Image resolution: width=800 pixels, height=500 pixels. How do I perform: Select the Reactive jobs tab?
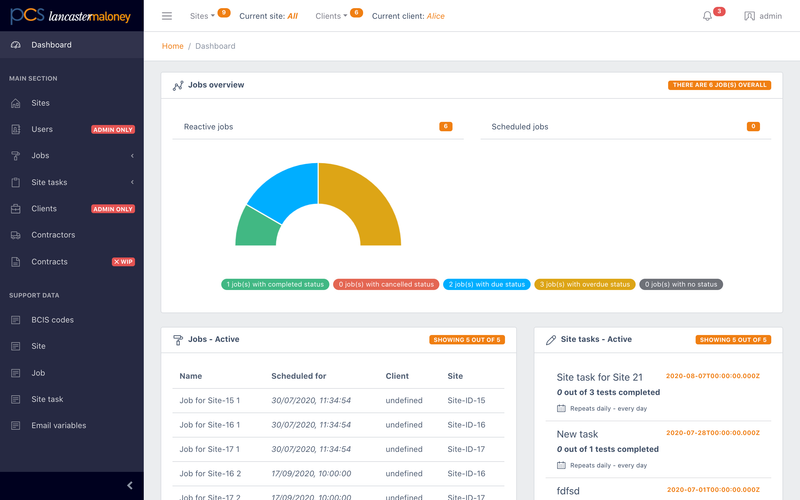318,127
